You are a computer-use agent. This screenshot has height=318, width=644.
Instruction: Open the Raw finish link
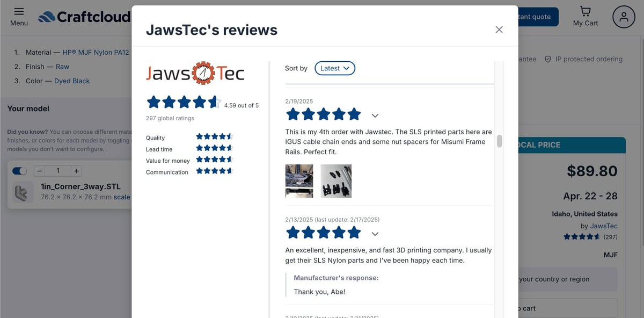click(63, 67)
